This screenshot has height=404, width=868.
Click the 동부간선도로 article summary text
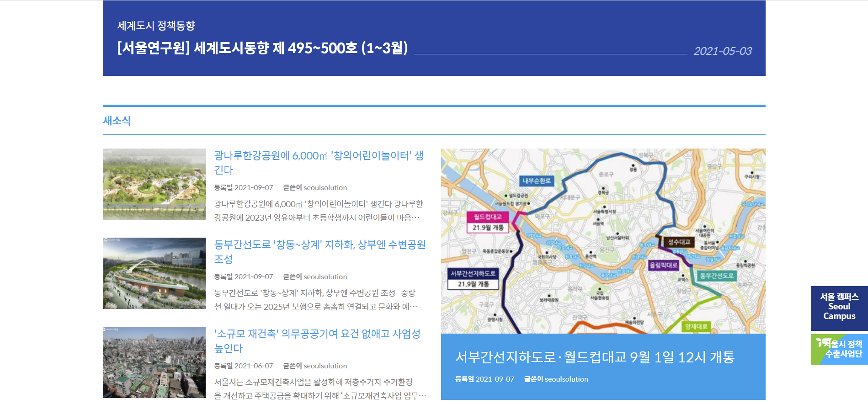point(315,300)
